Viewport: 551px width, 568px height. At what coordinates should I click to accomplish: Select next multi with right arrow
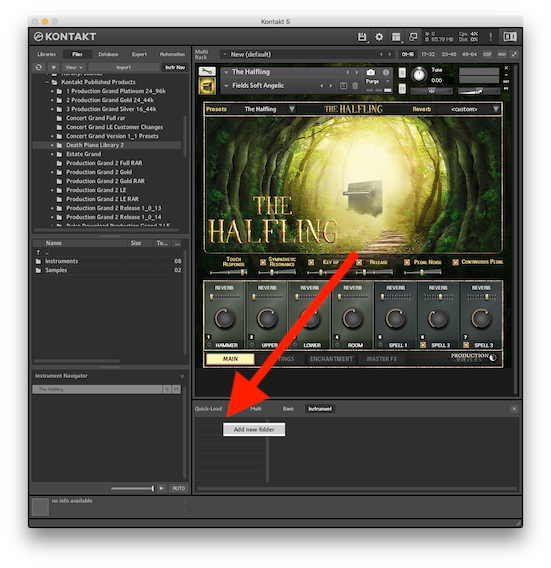pos(390,54)
